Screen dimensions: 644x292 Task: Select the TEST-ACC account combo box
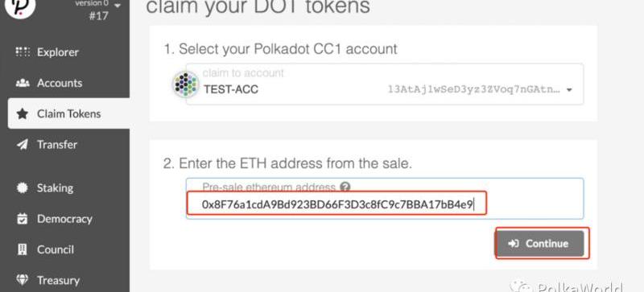coord(385,84)
